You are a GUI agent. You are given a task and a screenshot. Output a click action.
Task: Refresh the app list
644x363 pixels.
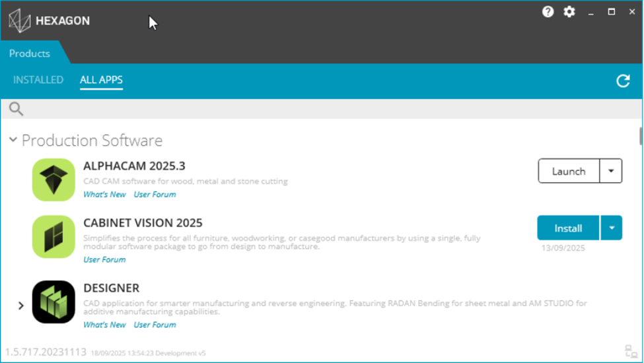[x=623, y=81]
